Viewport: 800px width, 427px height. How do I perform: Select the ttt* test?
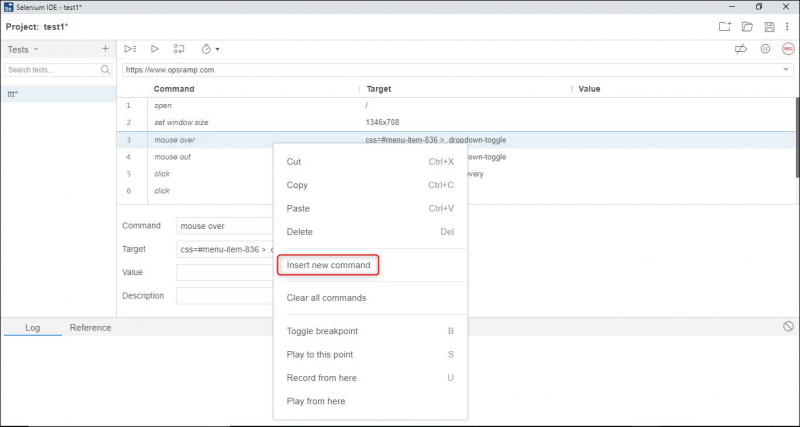58,94
